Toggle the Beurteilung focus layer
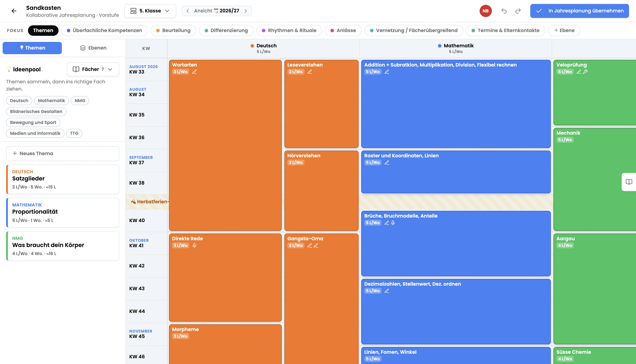Viewport: 636px width, 364px height. pyautogui.click(x=173, y=31)
